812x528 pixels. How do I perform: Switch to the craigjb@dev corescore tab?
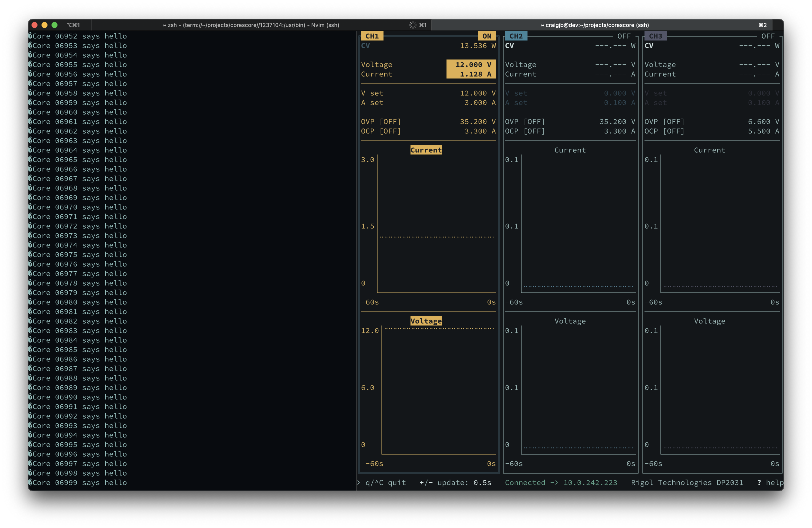594,25
